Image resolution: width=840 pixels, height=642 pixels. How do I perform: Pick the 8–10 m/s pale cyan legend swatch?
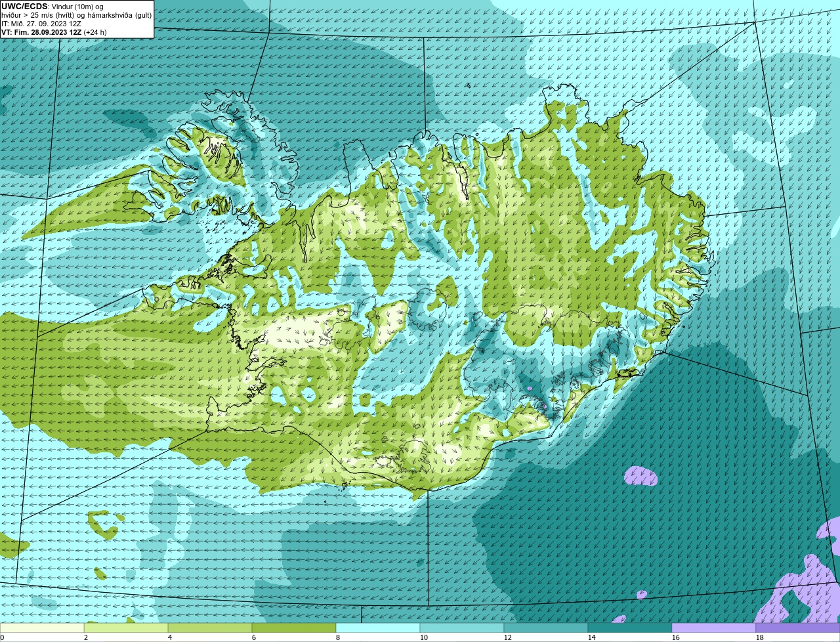tap(378, 628)
